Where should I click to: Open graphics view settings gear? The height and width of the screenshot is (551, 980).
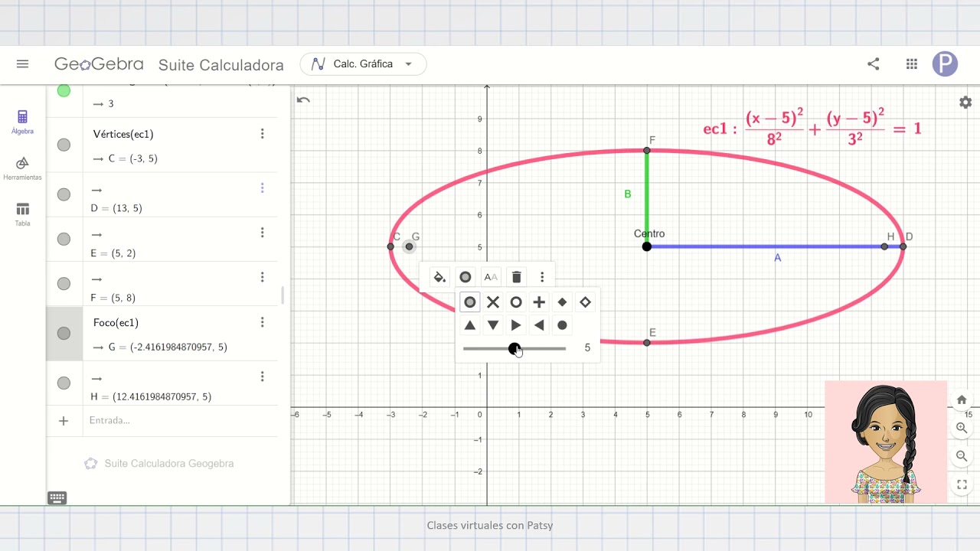click(965, 103)
